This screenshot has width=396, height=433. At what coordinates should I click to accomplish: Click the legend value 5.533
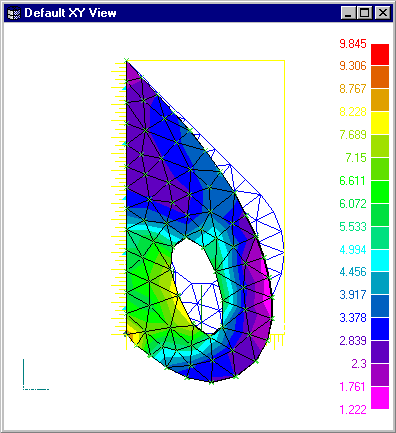353,227
